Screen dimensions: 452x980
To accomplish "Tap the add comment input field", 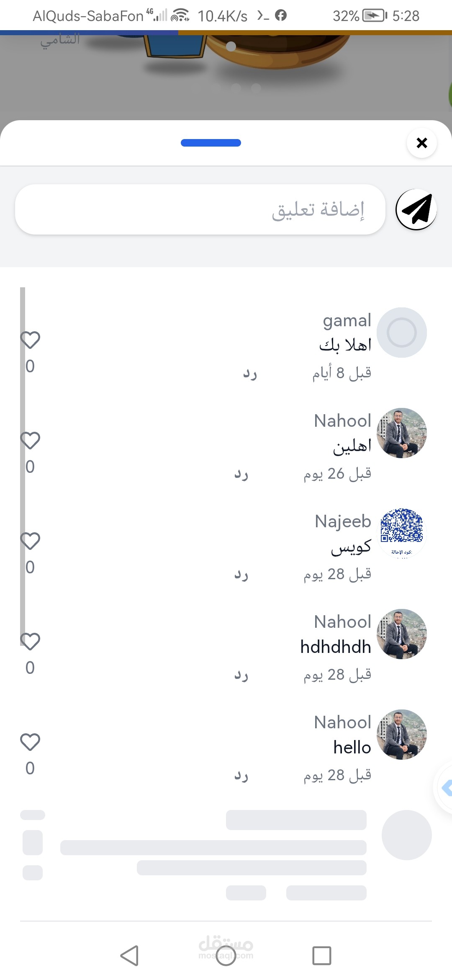I will [x=200, y=209].
